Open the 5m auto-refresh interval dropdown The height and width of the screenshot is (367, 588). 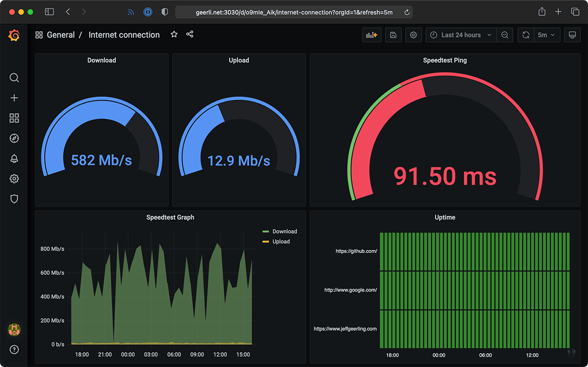coord(546,35)
